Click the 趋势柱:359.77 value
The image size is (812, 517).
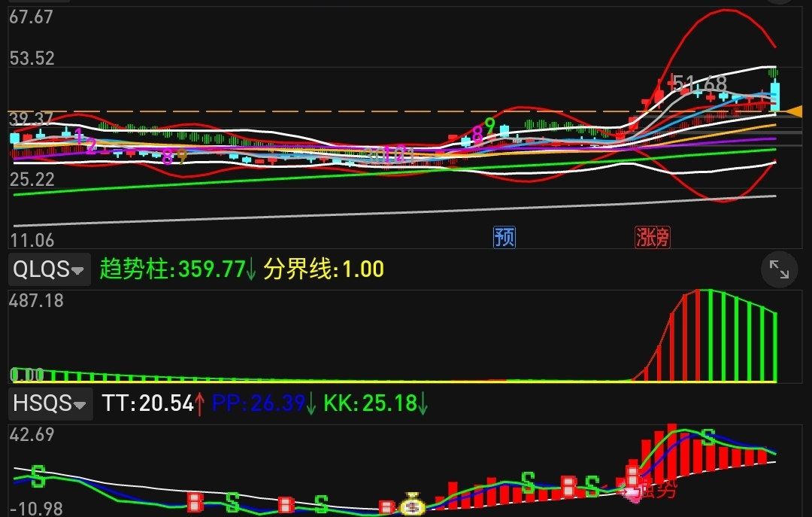pyautogui.click(x=177, y=269)
